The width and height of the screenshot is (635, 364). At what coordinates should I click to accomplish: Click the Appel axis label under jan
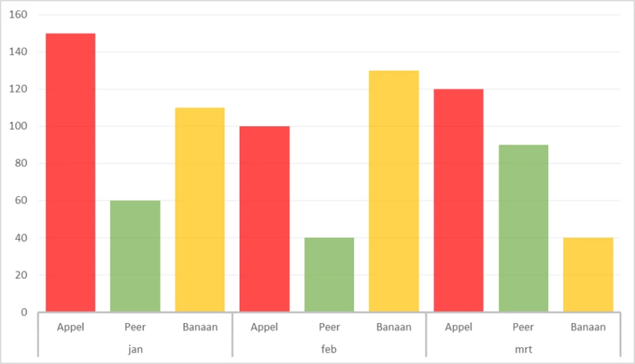pos(71,327)
